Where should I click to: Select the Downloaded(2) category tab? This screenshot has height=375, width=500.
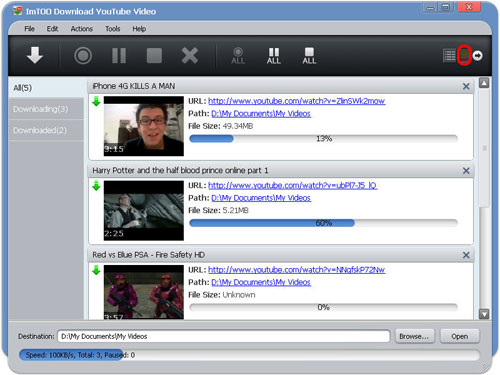tap(46, 130)
